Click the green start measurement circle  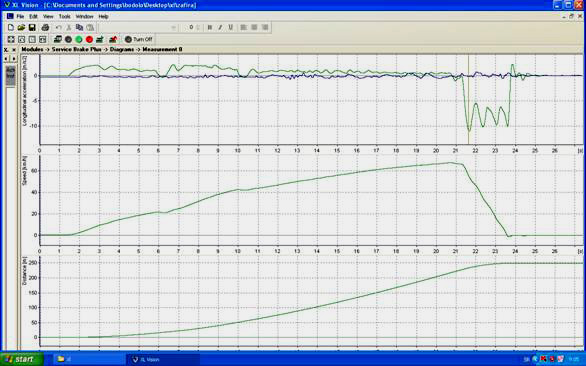[x=79, y=39]
